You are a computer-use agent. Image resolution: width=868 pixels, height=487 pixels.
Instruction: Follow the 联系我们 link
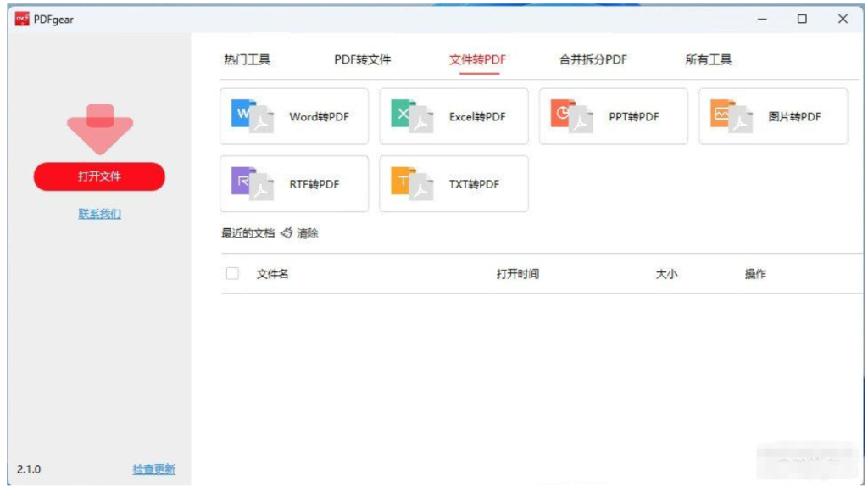pos(100,213)
